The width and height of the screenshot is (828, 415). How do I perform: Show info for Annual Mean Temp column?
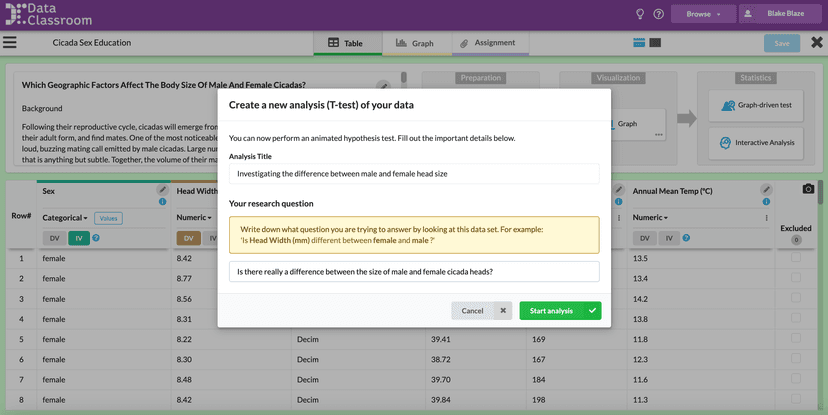[766, 202]
